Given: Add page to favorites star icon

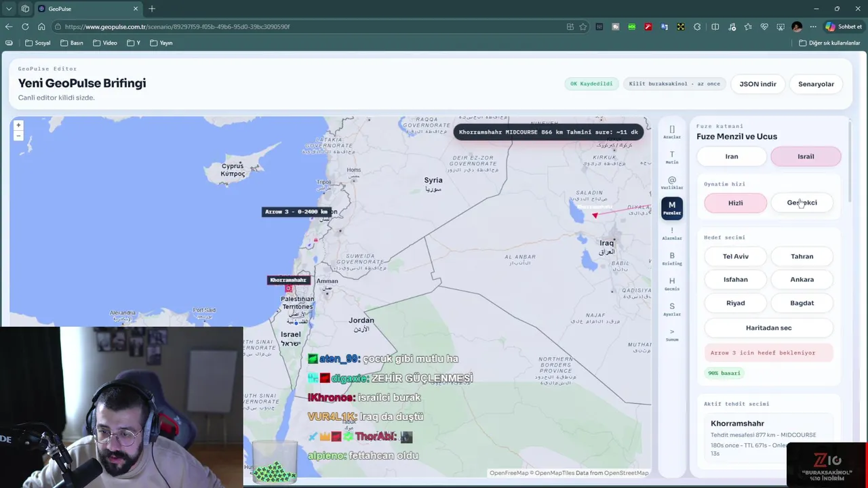Looking at the screenshot, I should [x=583, y=26].
